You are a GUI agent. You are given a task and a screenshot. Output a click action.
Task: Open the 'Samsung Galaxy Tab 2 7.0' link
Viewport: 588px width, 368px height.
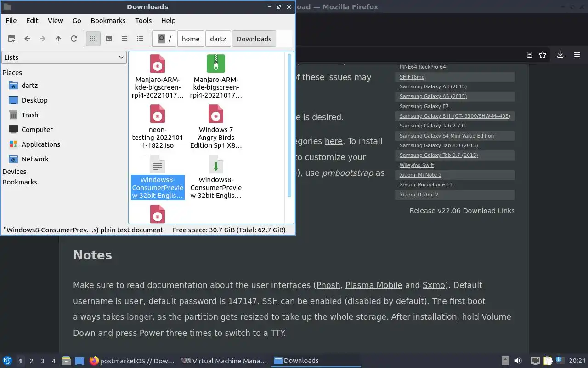(432, 126)
